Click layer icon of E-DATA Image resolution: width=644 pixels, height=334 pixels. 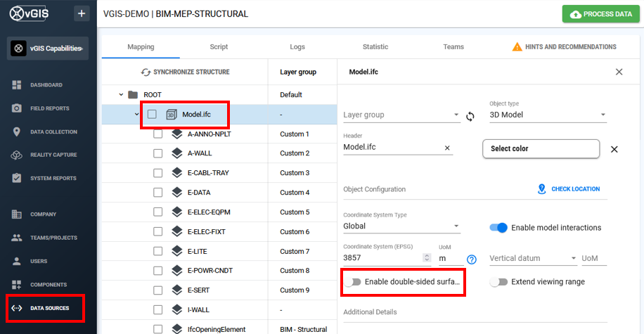pos(177,192)
